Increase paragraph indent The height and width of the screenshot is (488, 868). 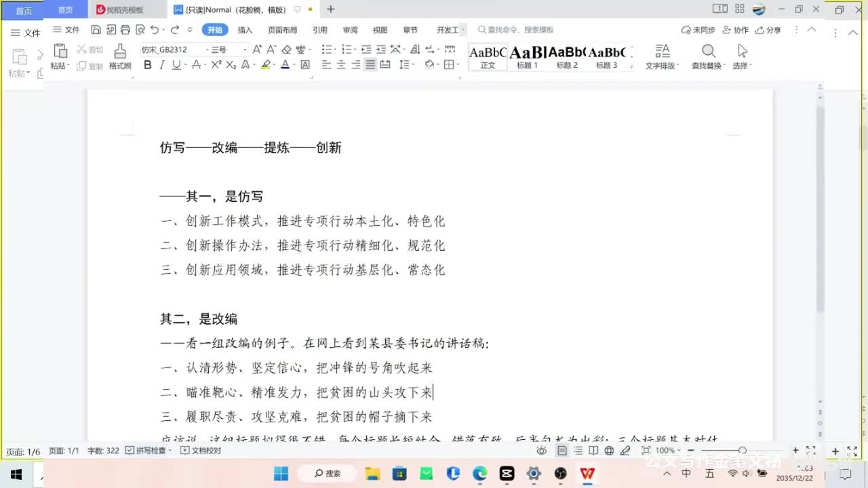[381, 49]
